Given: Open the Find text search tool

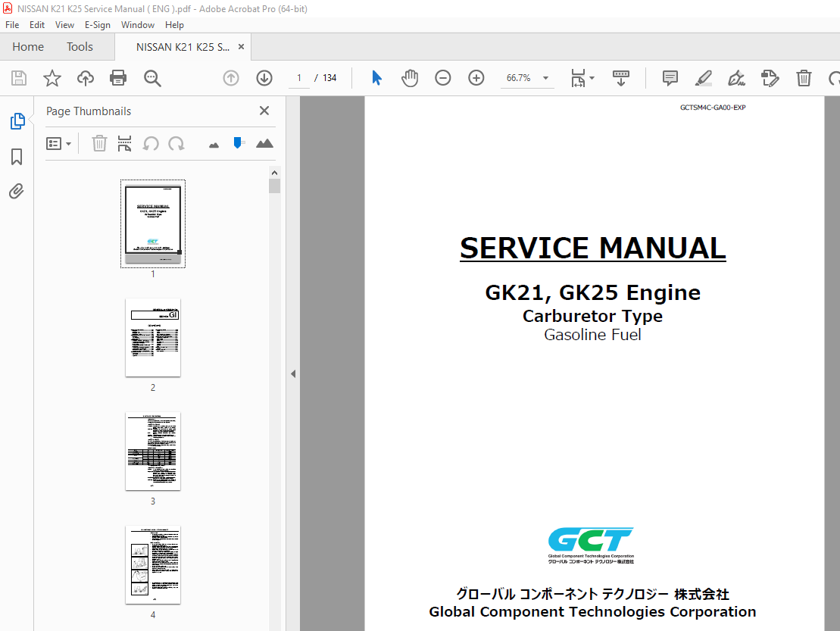Looking at the screenshot, I should pos(152,78).
